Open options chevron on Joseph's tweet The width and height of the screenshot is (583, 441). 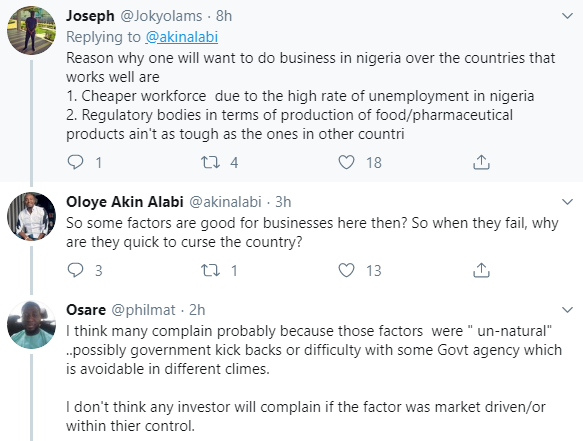[x=567, y=16]
